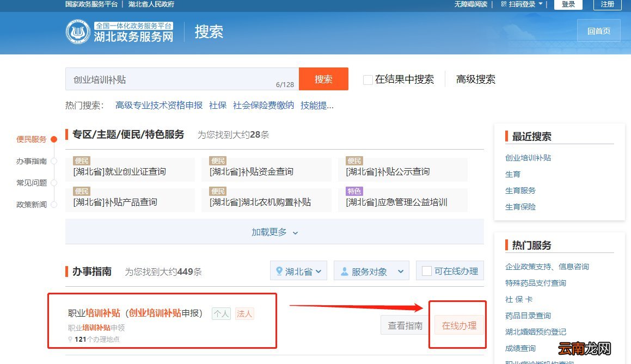This screenshot has height=364, width=631.
Task: Click the 职业培训补贴申领 subtitle text
Action: click(x=96, y=328)
